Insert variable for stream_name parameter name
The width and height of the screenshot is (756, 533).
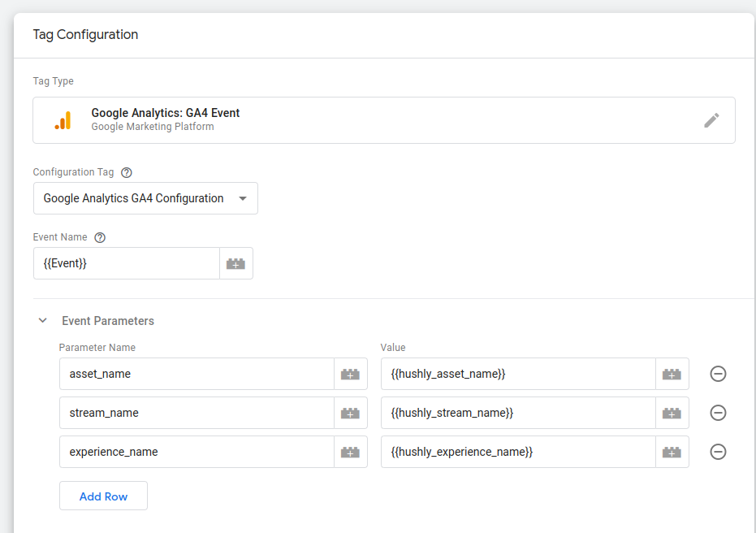pos(351,413)
